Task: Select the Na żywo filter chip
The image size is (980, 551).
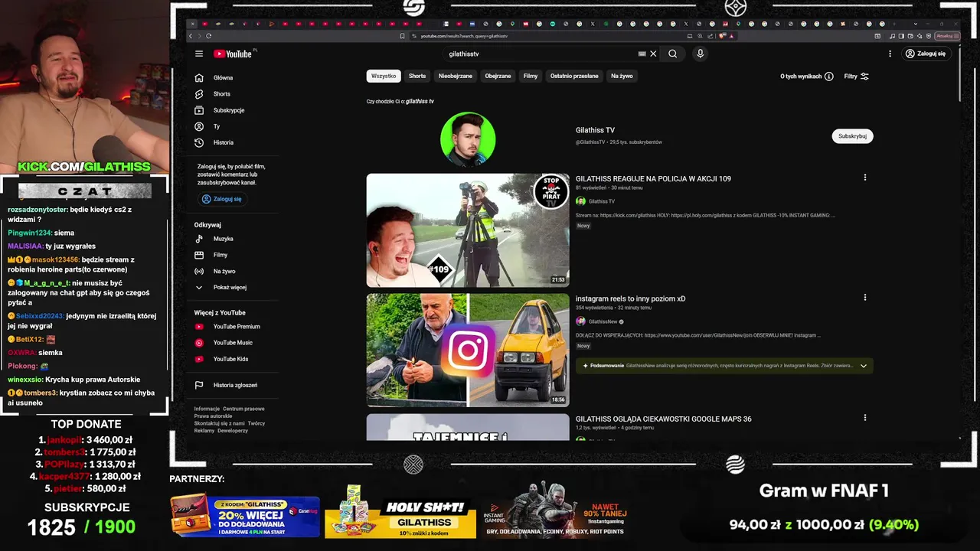Action: (622, 76)
